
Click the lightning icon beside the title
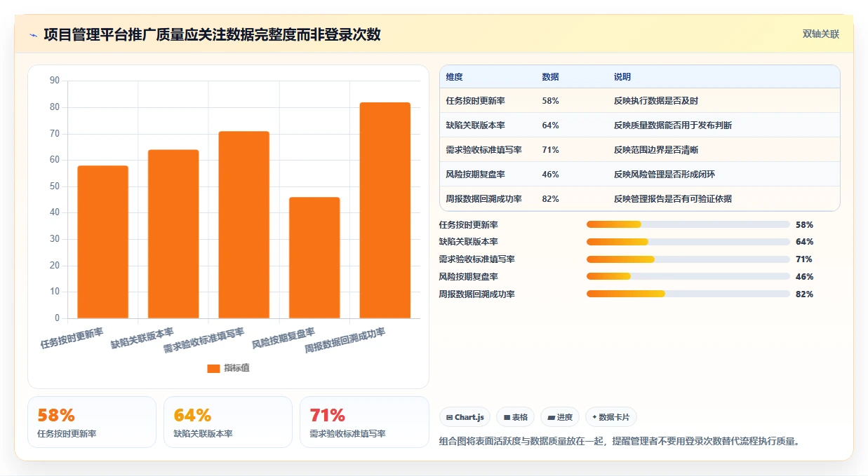pyautogui.click(x=33, y=35)
